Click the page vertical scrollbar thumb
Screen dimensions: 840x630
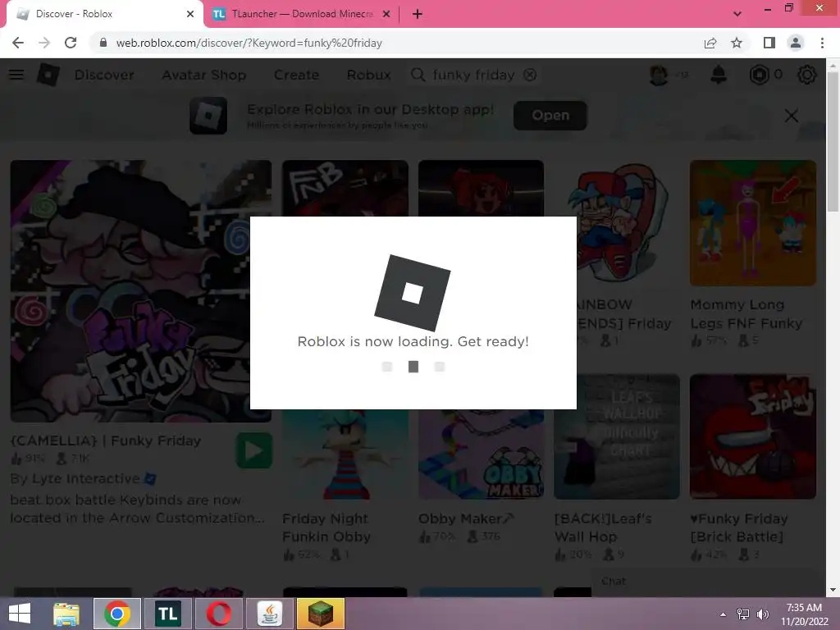(833, 142)
